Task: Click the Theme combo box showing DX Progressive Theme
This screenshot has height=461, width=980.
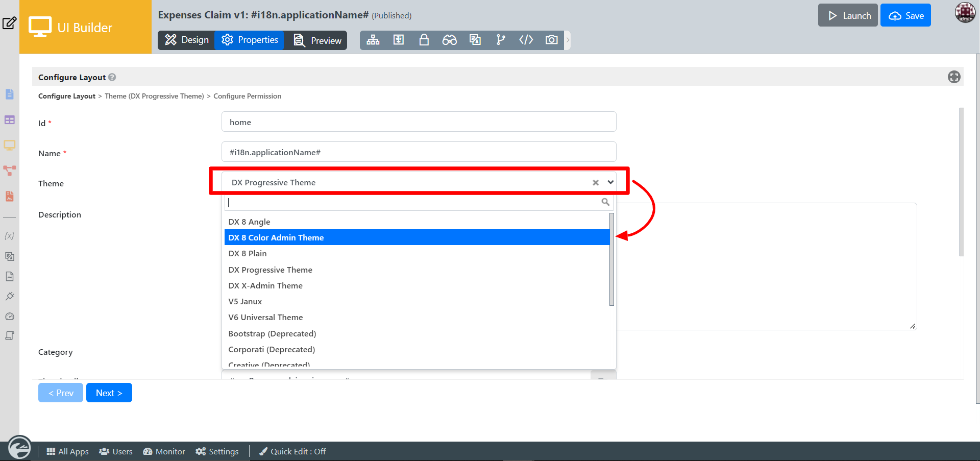Action: point(419,182)
